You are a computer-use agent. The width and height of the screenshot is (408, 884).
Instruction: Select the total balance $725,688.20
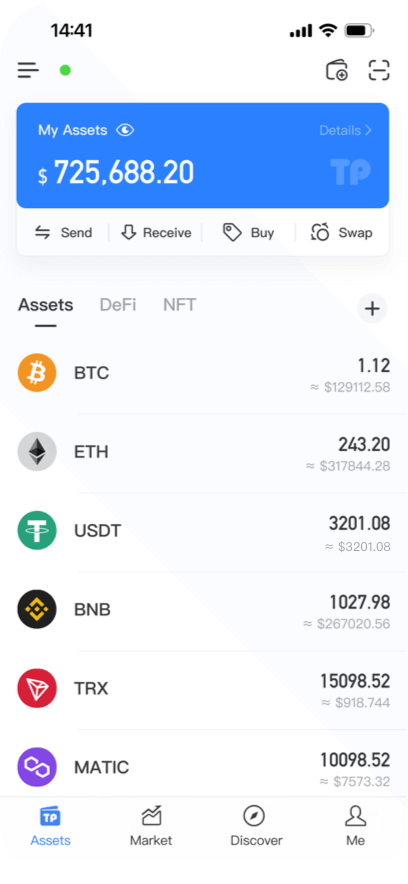[116, 173]
